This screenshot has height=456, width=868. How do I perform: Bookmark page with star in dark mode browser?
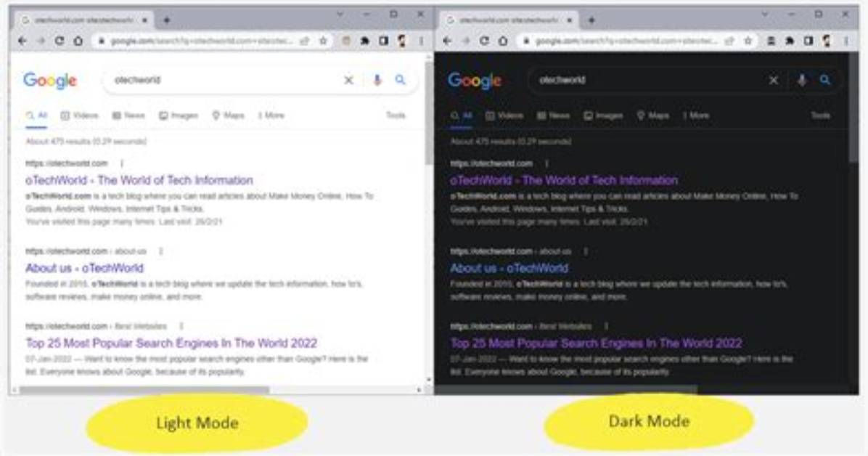click(x=748, y=41)
